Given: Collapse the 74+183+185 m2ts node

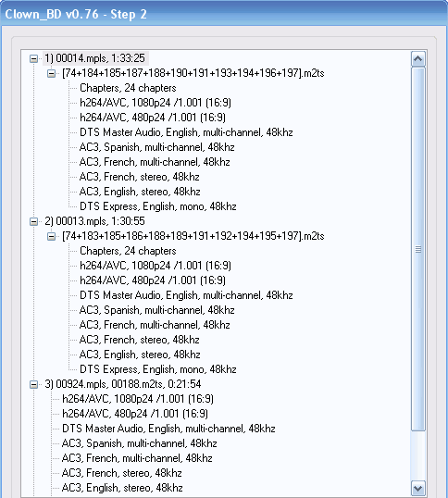Looking at the screenshot, I should [52, 236].
